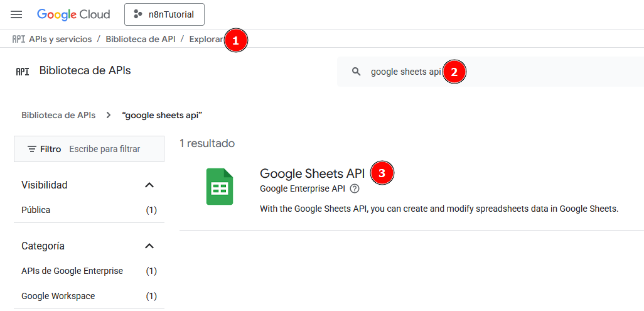Click the search magnifier icon

pyautogui.click(x=357, y=72)
